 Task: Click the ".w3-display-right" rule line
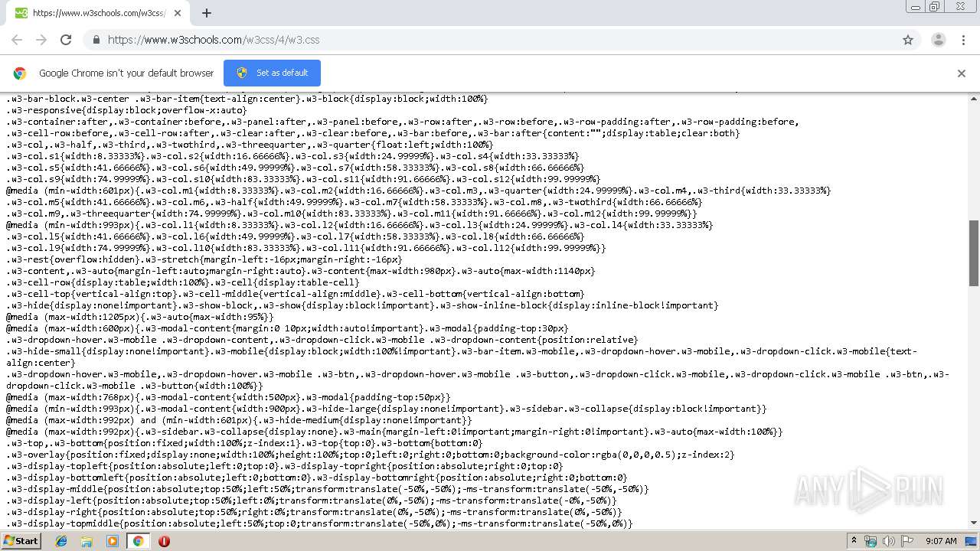[x=314, y=512]
